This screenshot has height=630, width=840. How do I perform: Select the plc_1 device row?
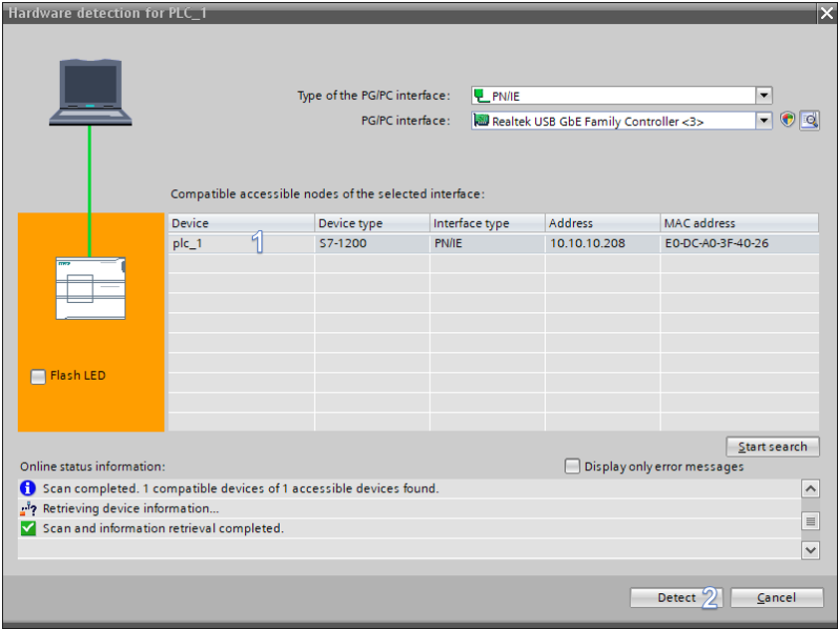[493, 243]
